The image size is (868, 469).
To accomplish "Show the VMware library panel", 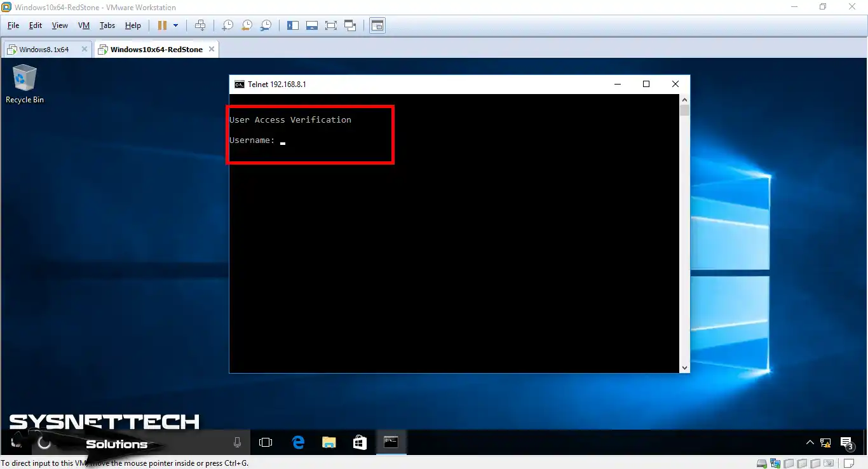I will 293,25.
